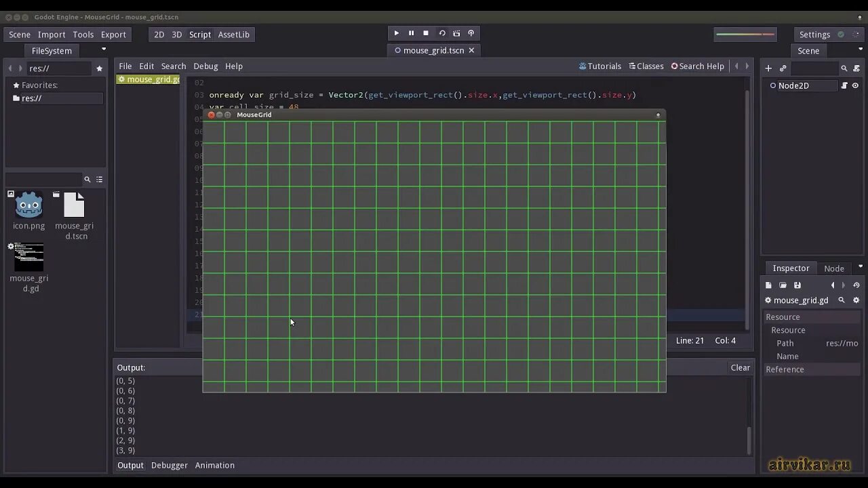868x488 pixels.
Task: Pause the running scene
Action: [411, 33]
